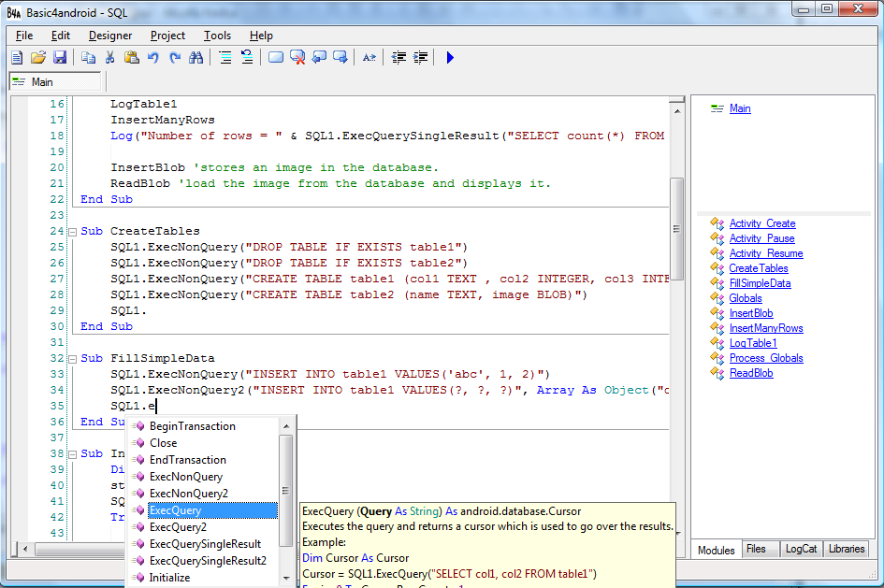Choose BeginTransaction from autocomplete list
Viewport: 884px width, 588px height.
click(204, 426)
